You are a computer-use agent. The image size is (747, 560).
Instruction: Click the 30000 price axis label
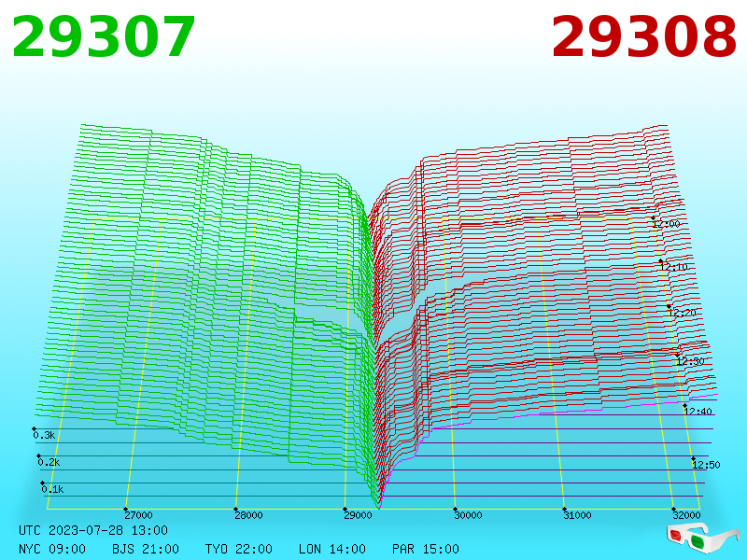pyautogui.click(x=468, y=515)
